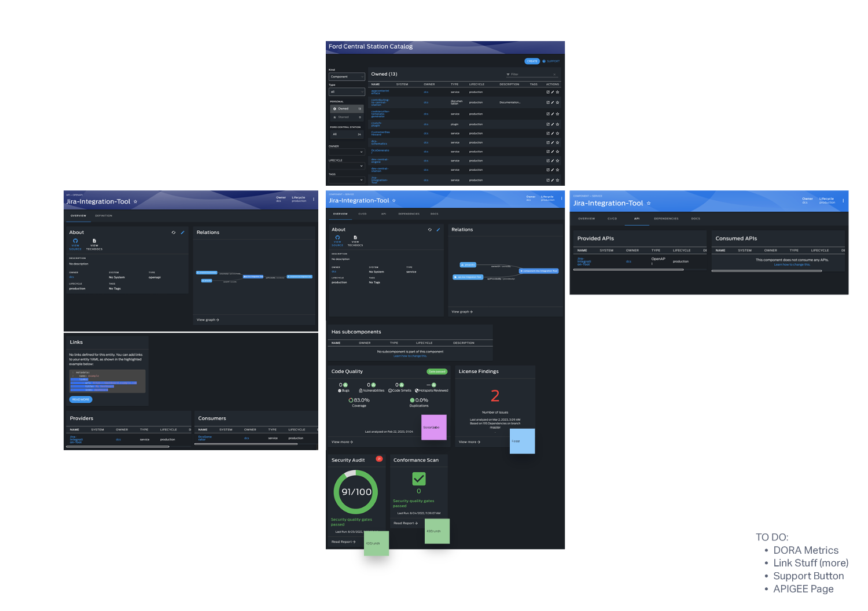
Task: Open Docs tab on Provided APIs page
Action: coord(696,219)
